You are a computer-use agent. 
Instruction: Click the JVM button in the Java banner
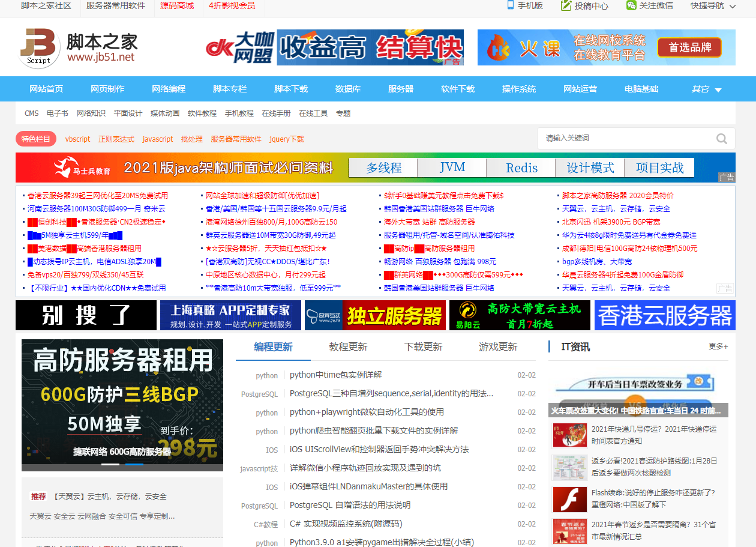tap(452, 168)
